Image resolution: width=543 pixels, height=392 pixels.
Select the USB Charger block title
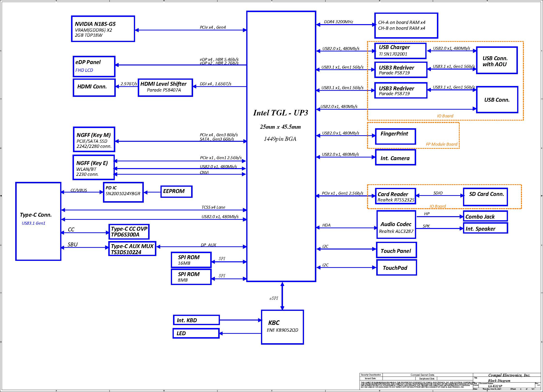tap(394, 47)
